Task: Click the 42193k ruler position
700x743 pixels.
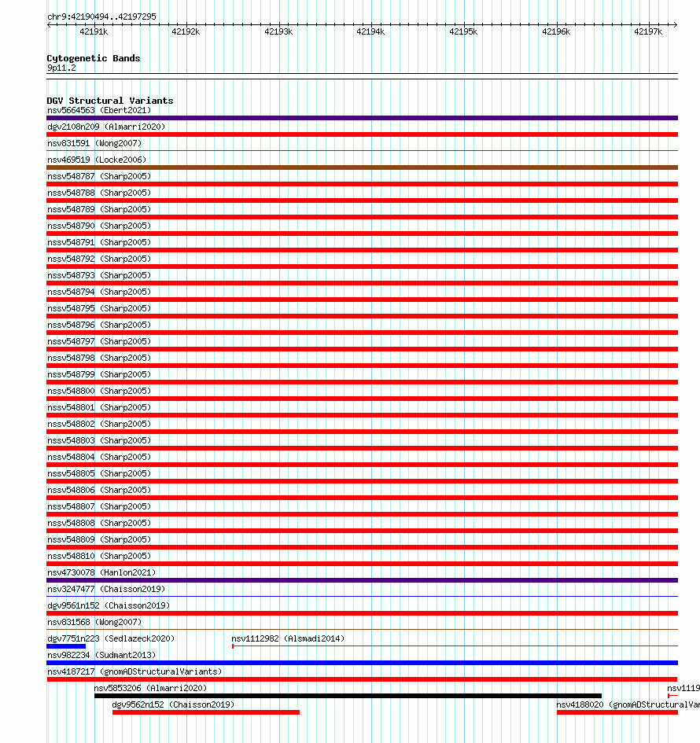Action: click(x=278, y=31)
